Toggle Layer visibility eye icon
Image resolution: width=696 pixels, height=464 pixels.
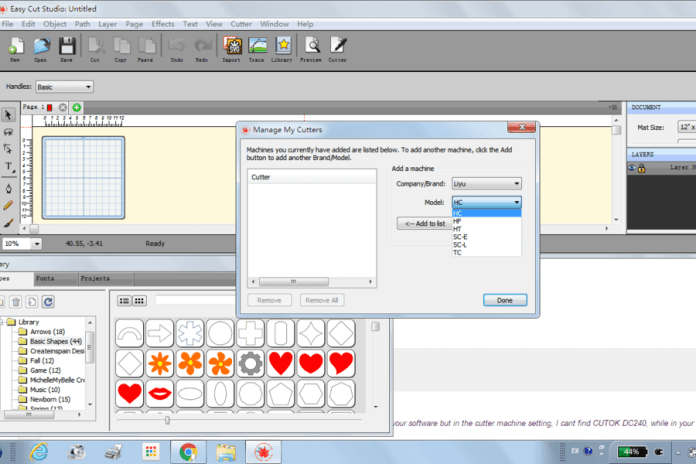[632, 168]
